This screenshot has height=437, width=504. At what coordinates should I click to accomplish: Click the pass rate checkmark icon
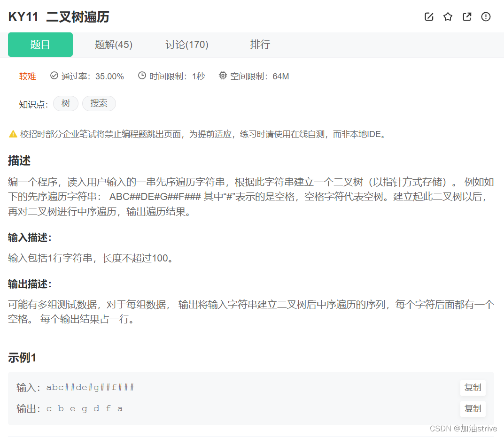point(54,76)
